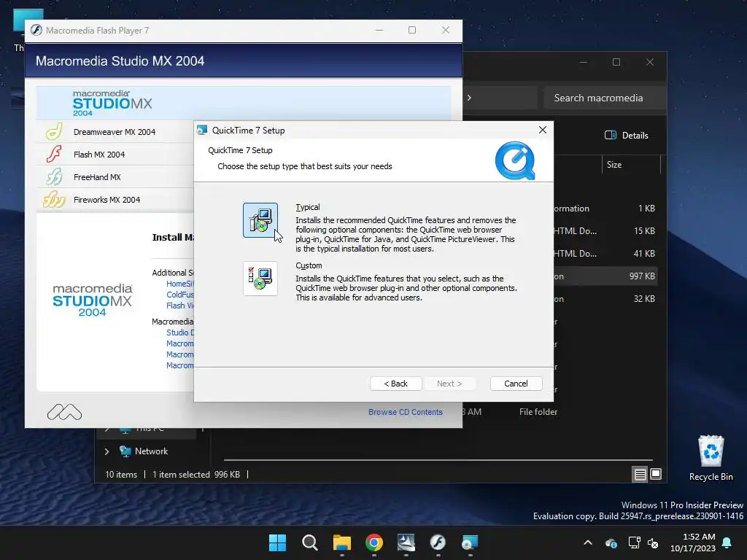Open taskbar Search

coord(309,542)
